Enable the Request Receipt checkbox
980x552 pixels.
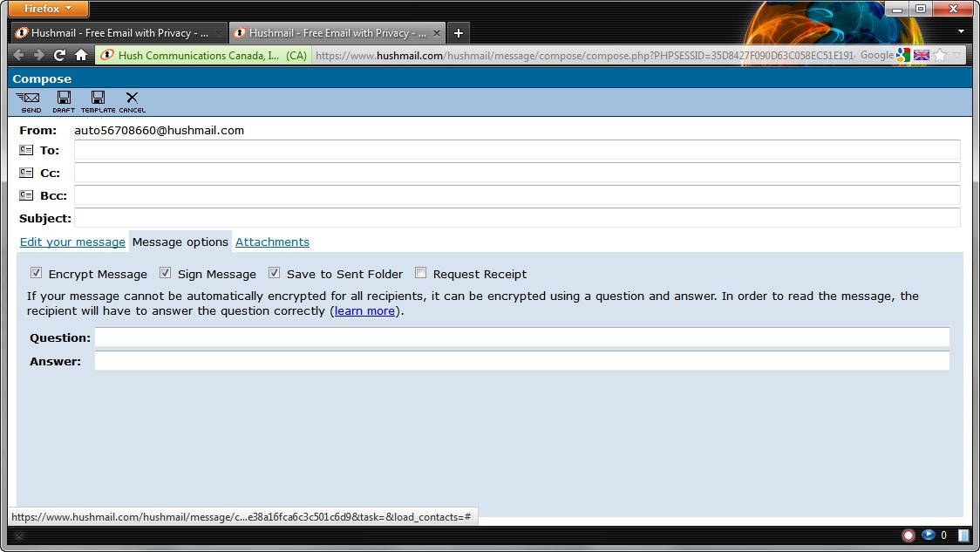click(421, 273)
